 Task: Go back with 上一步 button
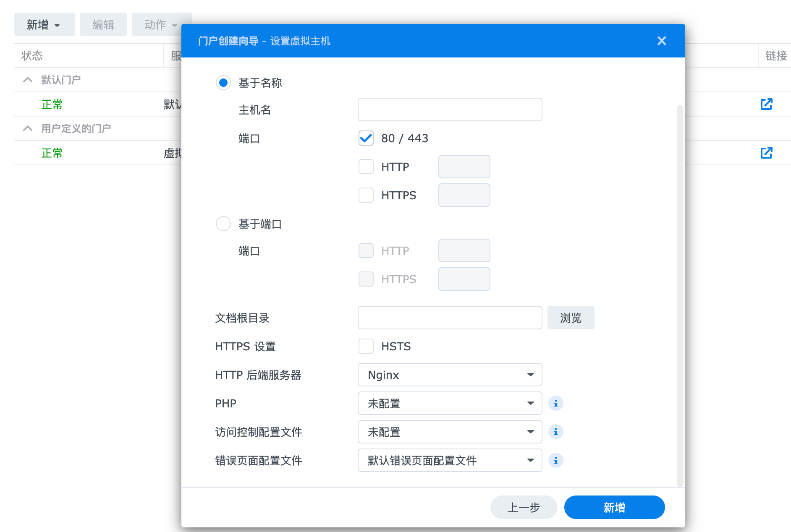coord(524,507)
